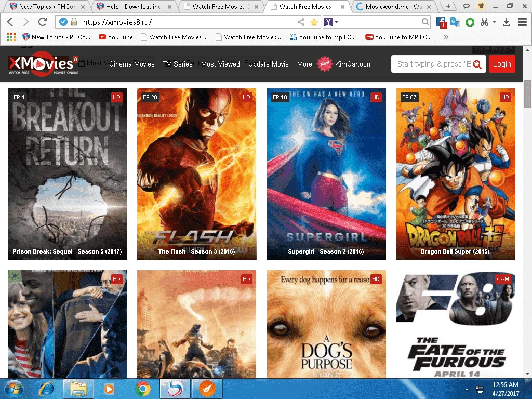Switch to Movieworld.me tab
Image resolution: width=532 pixels, height=399 pixels.
(394, 6)
